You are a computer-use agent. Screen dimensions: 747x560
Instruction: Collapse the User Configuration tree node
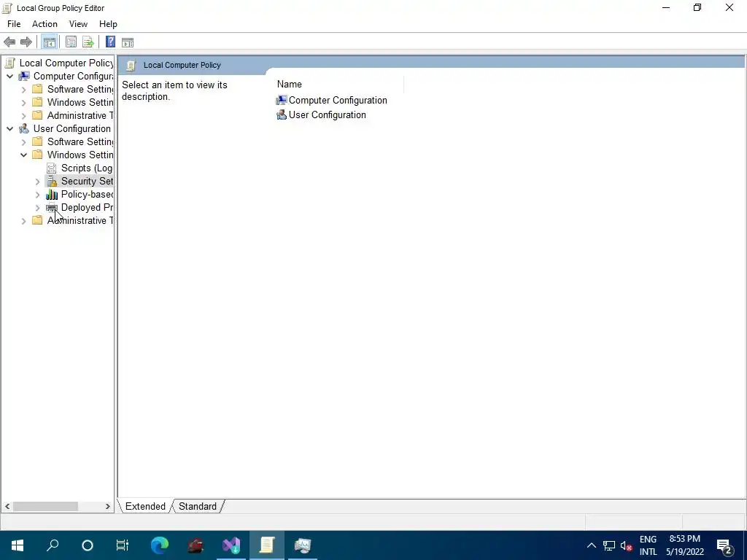pyautogui.click(x=10, y=128)
